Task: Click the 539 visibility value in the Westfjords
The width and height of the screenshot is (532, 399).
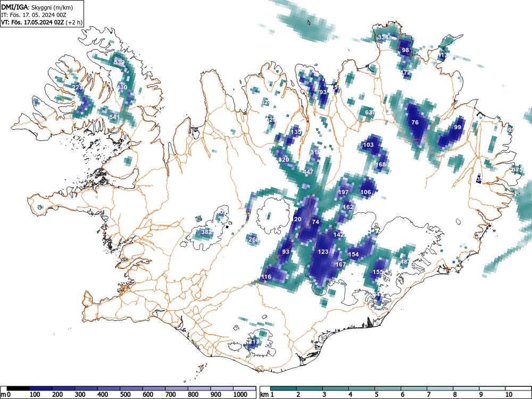Action: [x=119, y=62]
